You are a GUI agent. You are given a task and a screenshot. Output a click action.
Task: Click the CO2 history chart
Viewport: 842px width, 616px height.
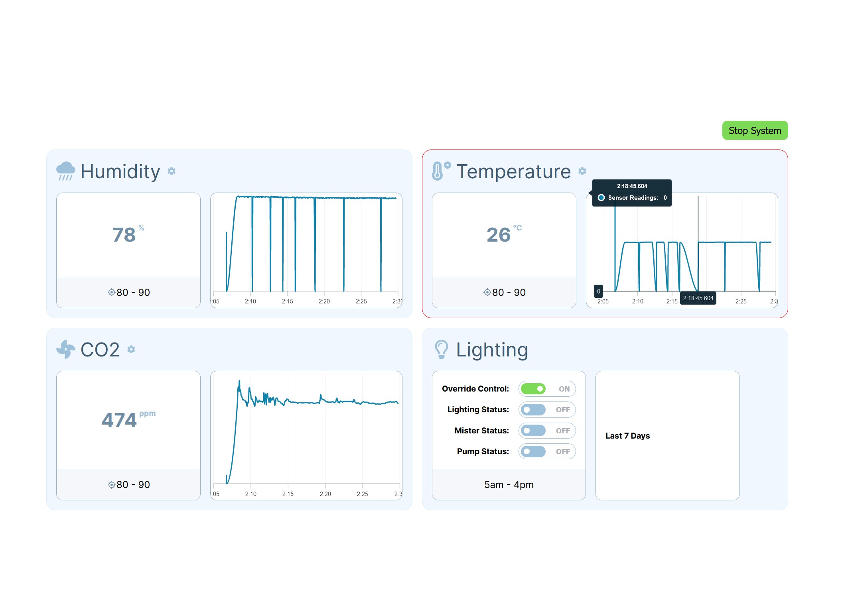(306, 435)
